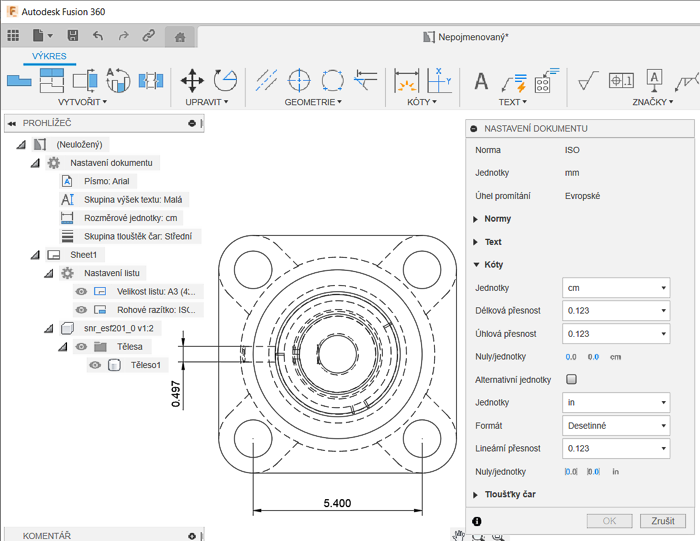
Task: Select the Ordinate Dimension tool
Action: point(439,80)
